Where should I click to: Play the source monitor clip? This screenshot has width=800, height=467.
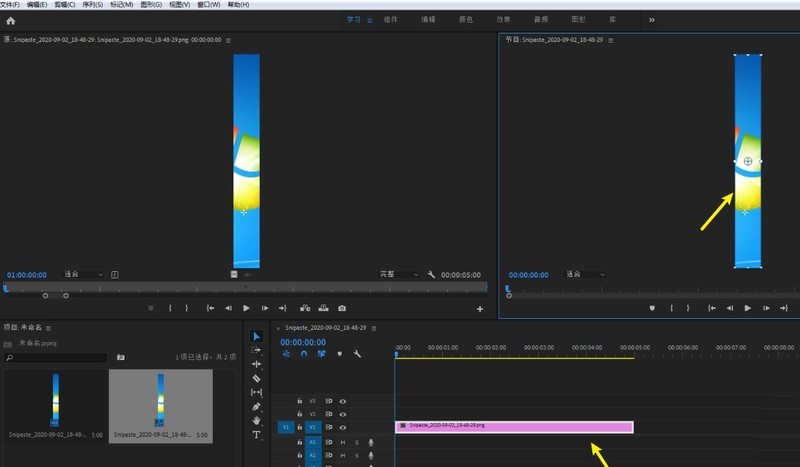click(246, 308)
